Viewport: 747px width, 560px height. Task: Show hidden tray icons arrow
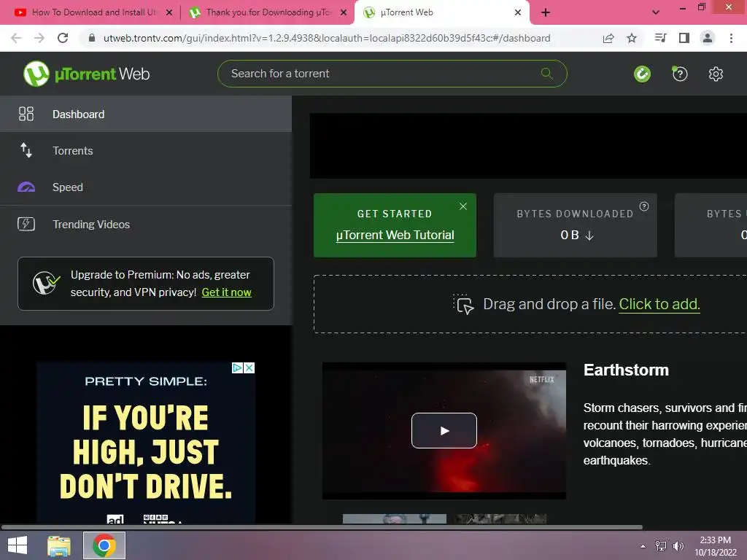643,546
